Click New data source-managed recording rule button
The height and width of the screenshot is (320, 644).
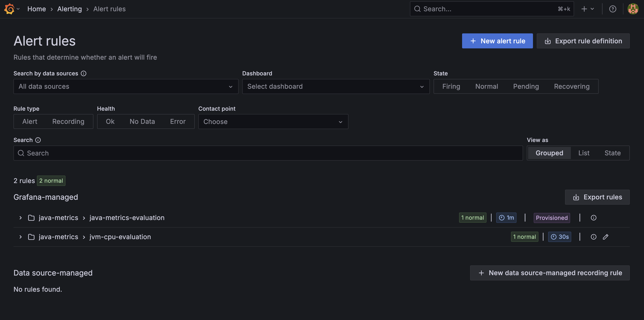(x=550, y=273)
